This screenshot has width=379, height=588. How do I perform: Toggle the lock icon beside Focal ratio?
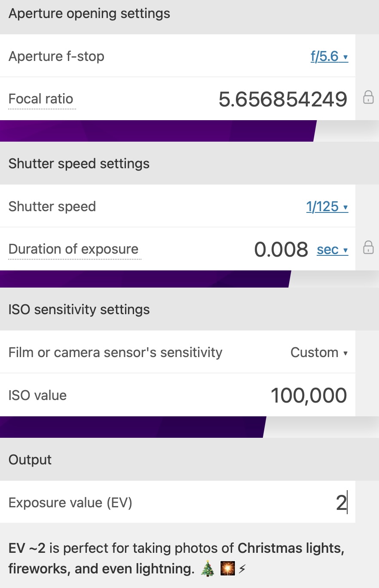pos(368,97)
